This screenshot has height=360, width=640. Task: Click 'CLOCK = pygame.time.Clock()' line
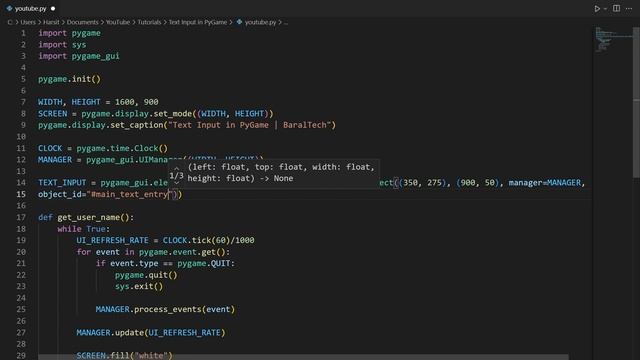tap(103, 148)
